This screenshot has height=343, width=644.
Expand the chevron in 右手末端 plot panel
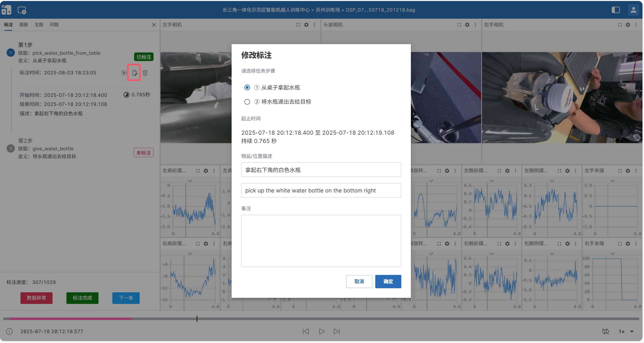coord(612,254)
